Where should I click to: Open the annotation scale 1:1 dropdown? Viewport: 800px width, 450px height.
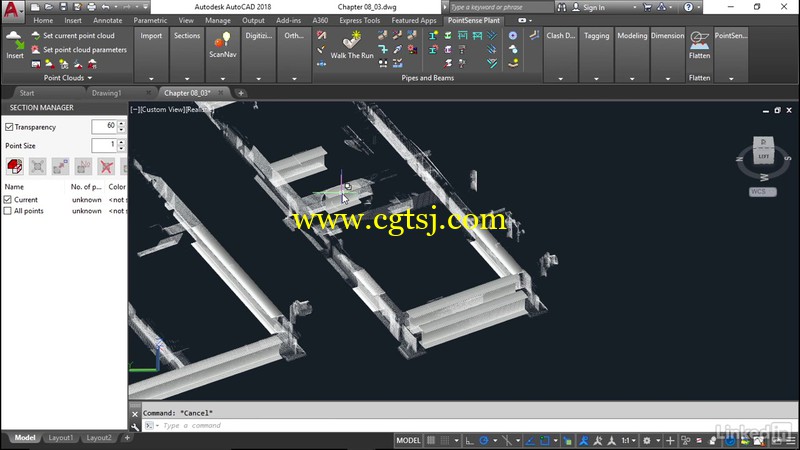[x=628, y=440]
